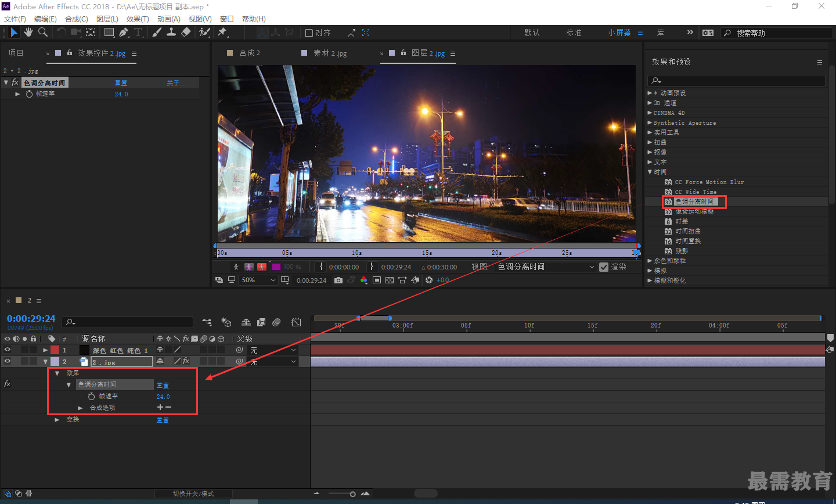The width and height of the screenshot is (836, 504).
Task: Switch to the 项目 panel tab
Action: click(16, 53)
